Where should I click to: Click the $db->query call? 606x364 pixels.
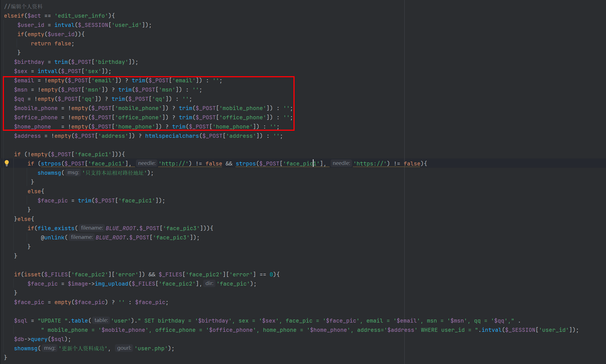point(42,339)
